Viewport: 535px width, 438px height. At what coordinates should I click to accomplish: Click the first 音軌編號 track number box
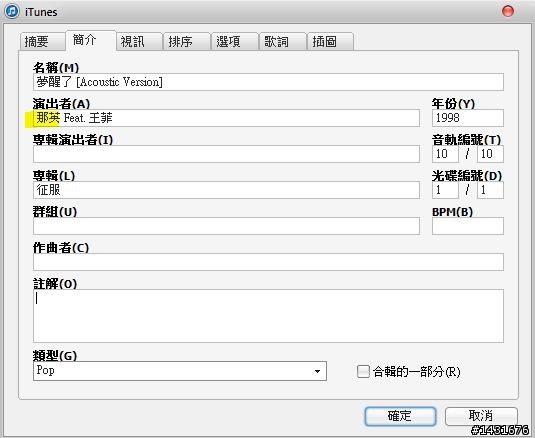[445, 154]
